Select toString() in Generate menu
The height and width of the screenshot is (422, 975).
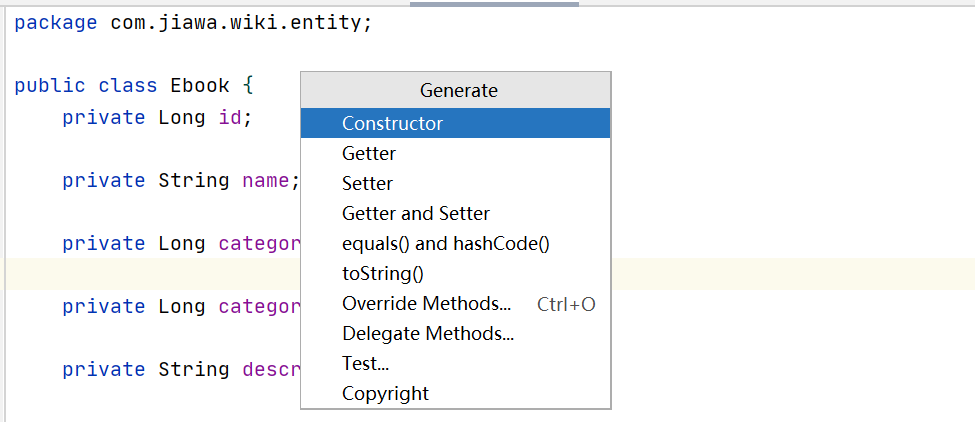[x=455, y=273]
